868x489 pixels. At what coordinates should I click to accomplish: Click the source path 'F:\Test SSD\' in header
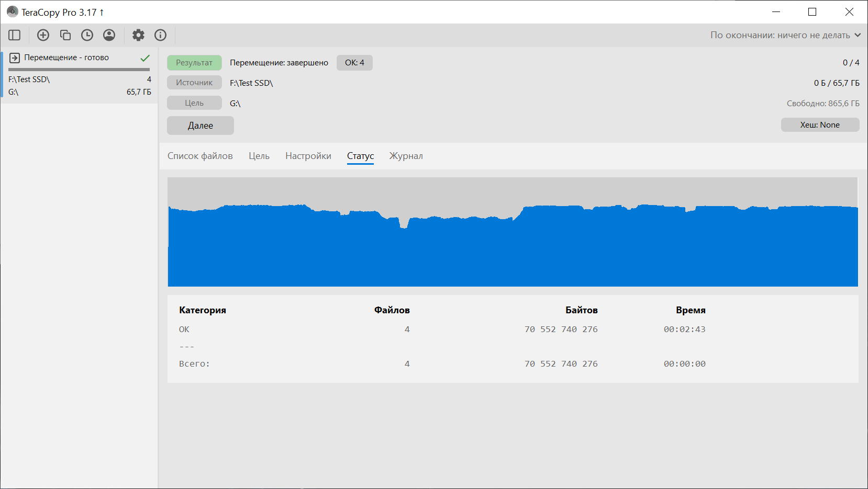coord(251,83)
